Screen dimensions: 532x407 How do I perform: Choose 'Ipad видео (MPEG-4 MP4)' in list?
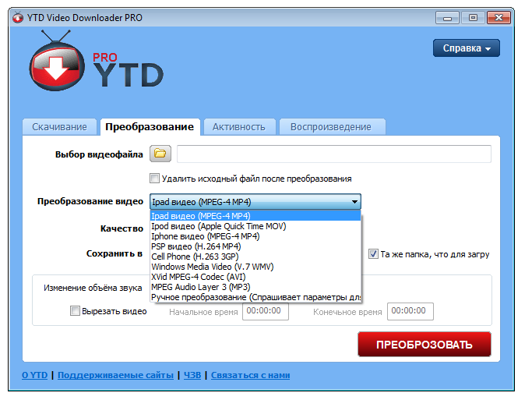point(255,216)
